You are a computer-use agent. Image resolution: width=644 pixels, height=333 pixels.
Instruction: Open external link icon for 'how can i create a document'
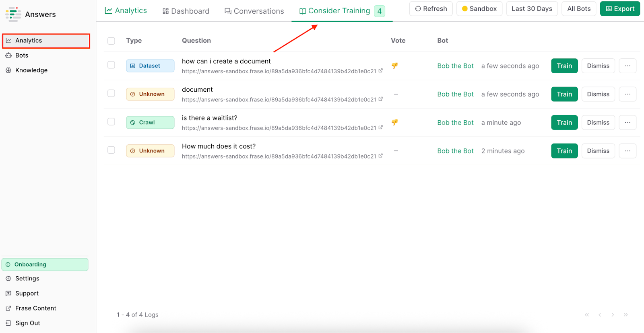[380, 71]
